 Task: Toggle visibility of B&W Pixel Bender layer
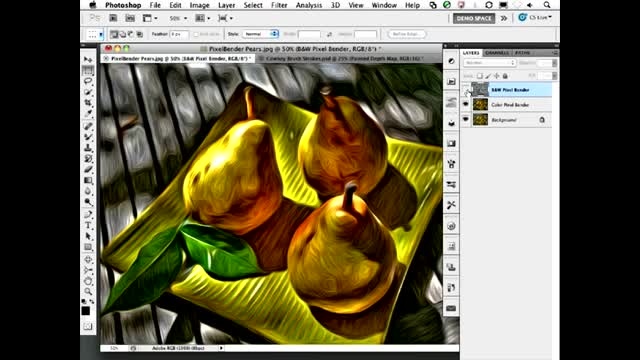(466, 89)
